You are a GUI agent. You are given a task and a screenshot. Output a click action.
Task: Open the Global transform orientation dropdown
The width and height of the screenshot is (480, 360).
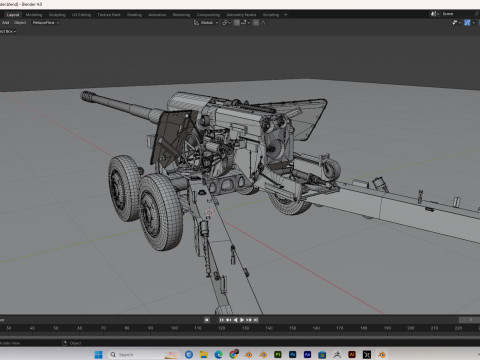point(206,23)
